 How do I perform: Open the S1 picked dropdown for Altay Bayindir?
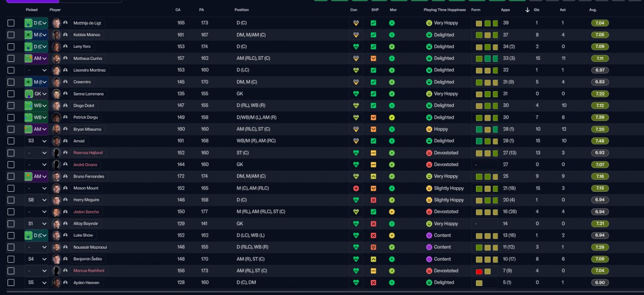(x=36, y=224)
